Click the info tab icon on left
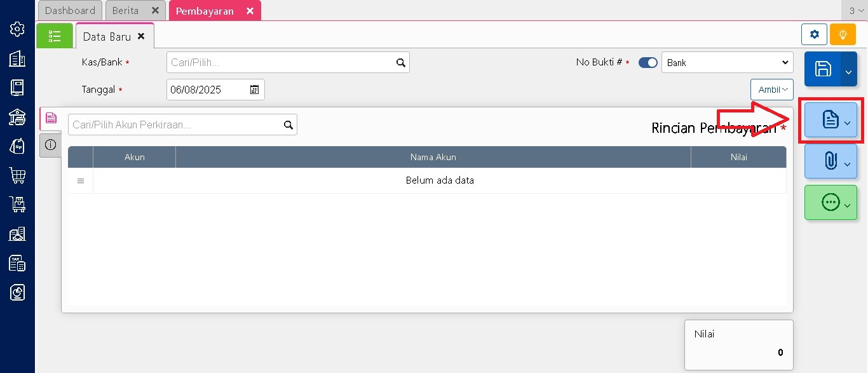 (x=51, y=145)
